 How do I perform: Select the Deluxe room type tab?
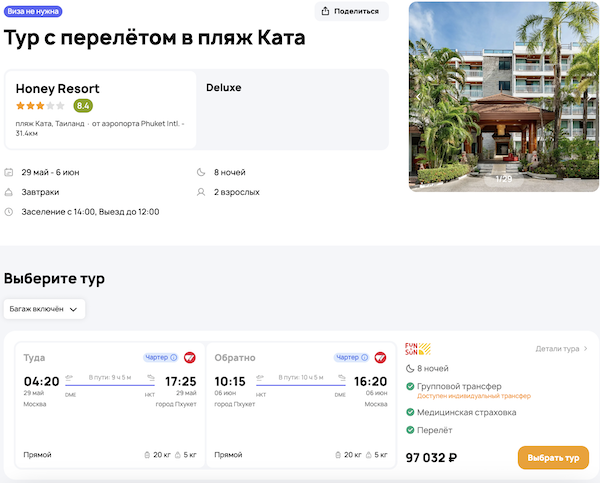tap(224, 88)
